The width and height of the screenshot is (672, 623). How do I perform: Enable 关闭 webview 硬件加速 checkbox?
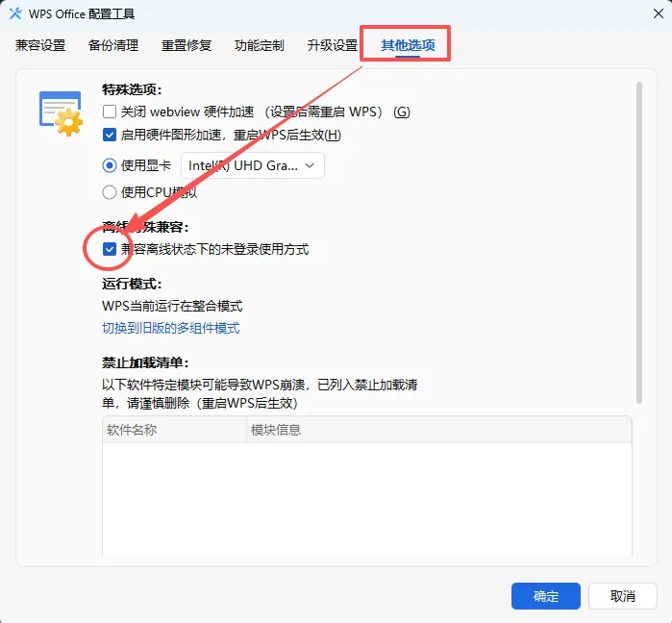click(110, 112)
